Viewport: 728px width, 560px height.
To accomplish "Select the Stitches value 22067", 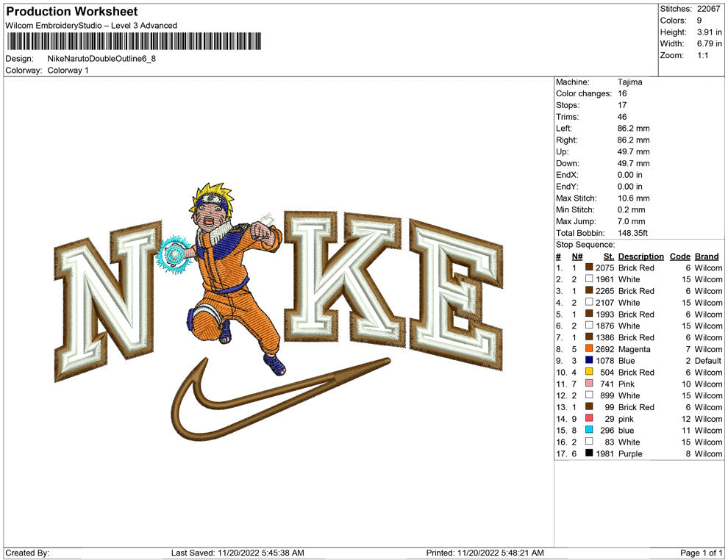I will click(708, 9).
